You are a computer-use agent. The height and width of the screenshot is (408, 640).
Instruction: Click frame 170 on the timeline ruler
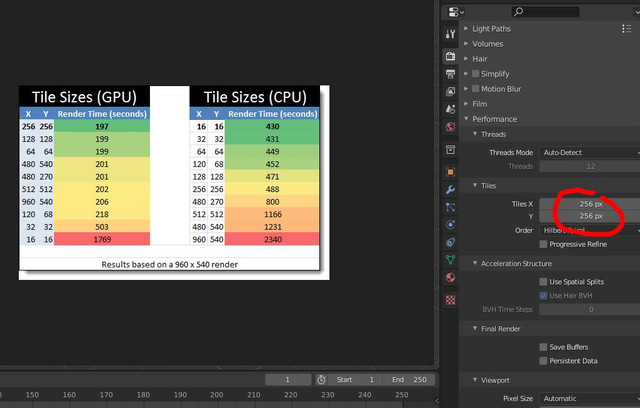106,395
